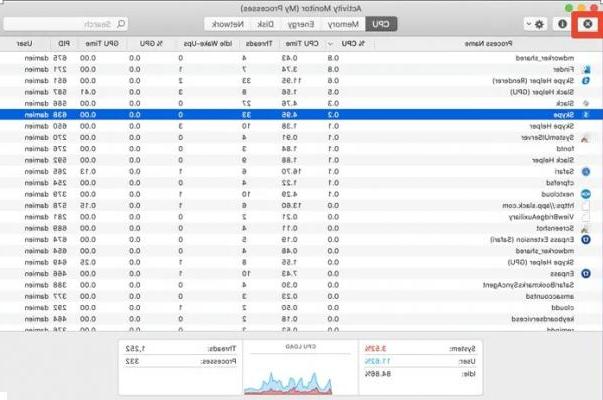Sort by the User column header
603x400 pixels.
pos(24,43)
